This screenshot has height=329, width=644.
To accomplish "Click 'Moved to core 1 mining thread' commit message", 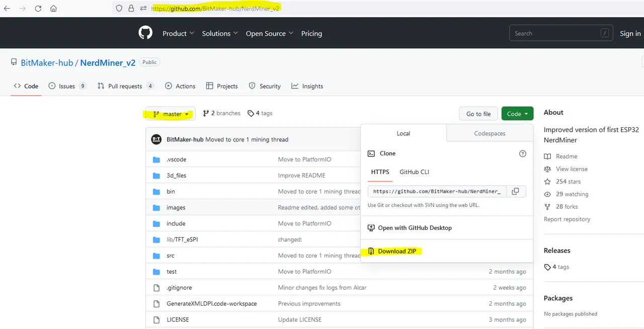I will pos(247,139).
